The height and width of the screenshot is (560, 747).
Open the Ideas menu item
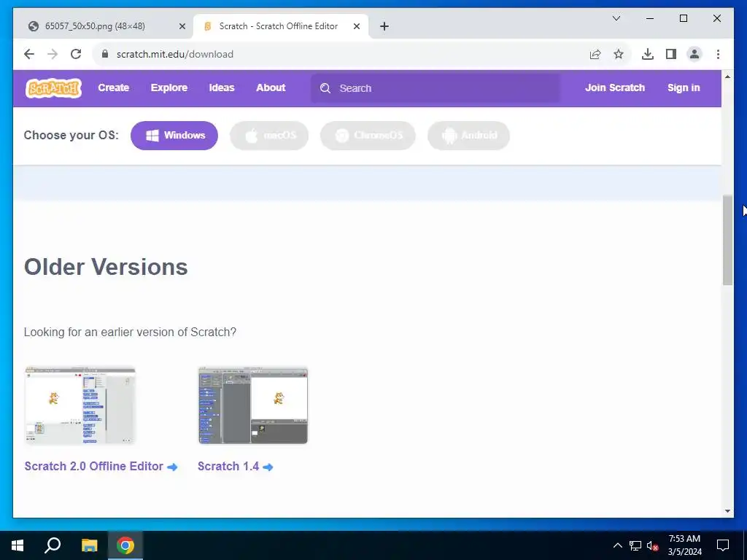click(222, 88)
